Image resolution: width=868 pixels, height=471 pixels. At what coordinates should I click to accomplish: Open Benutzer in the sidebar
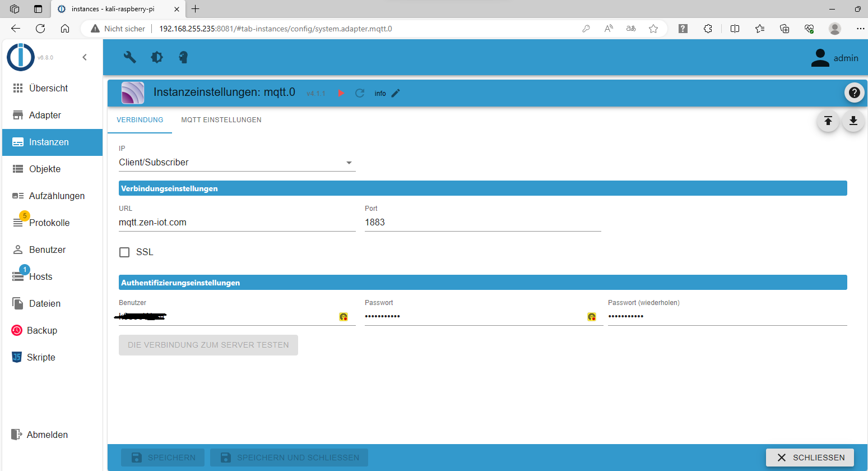[x=53, y=250]
